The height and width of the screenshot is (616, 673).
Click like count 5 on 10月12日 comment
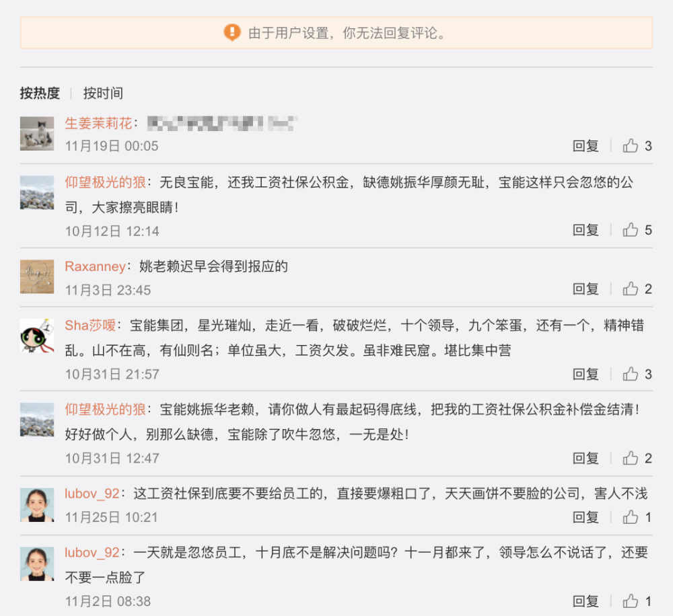tap(648, 230)
